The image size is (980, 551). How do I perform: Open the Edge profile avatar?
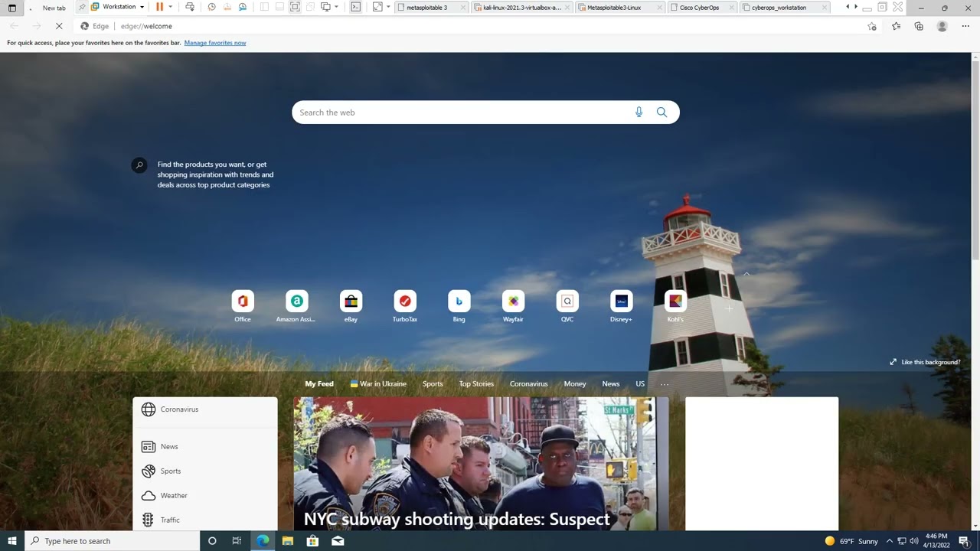(942, 26)
